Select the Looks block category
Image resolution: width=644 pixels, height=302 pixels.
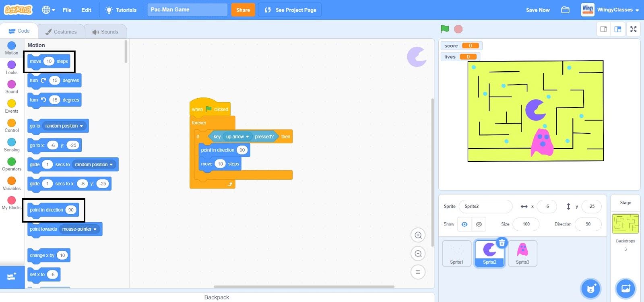(x=12, y=67)
